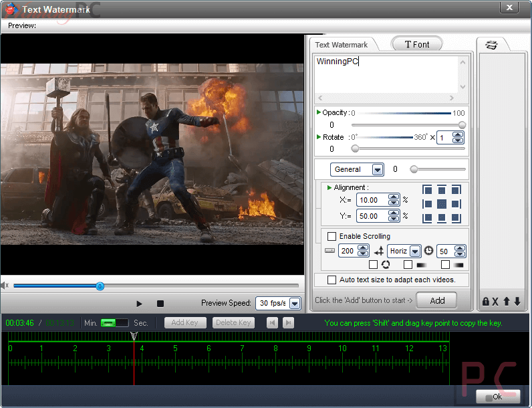
Task: Delete layer with the X icon
Action: coord(495,302)
